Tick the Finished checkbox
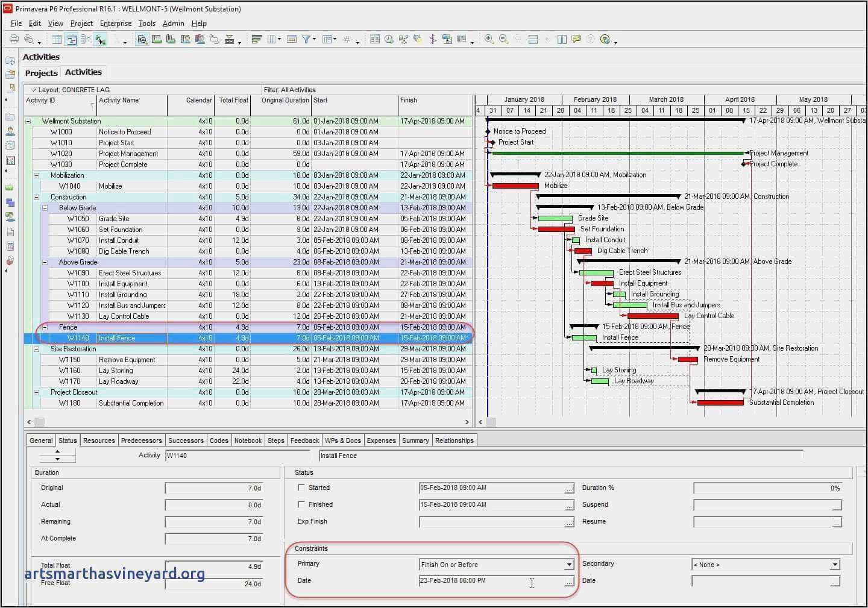Image resolution: width=868 pixels, height=608 pixels. tap(301, 504)
